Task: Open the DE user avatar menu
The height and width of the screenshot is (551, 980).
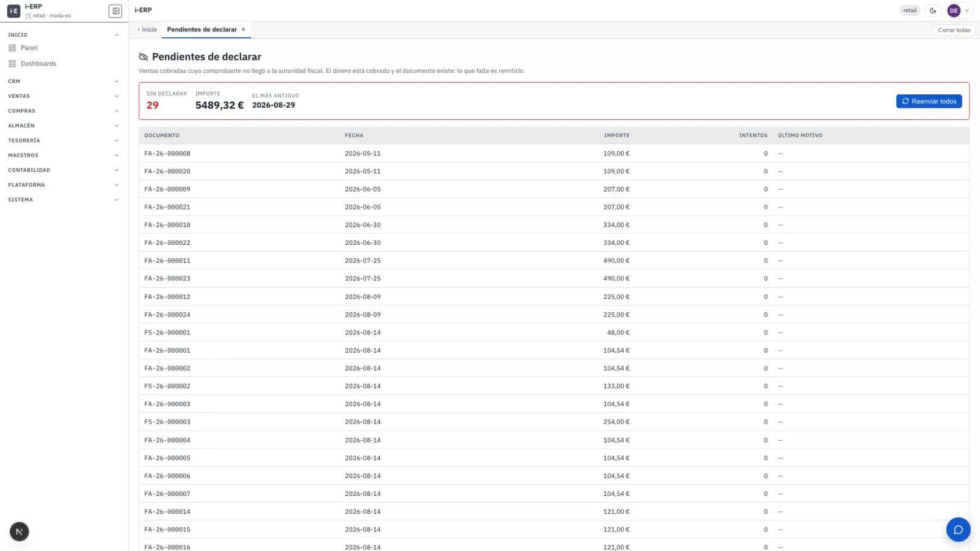Action: click(954, 10)
